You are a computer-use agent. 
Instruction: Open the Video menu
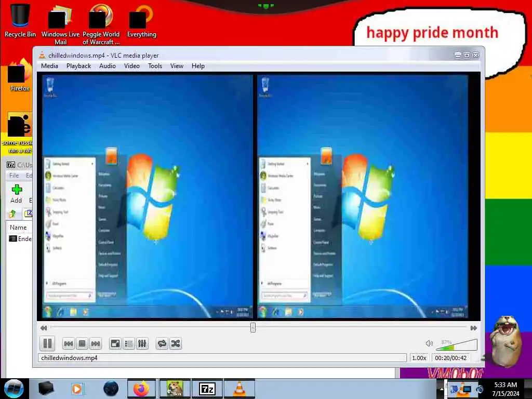(x=131, y=66)
